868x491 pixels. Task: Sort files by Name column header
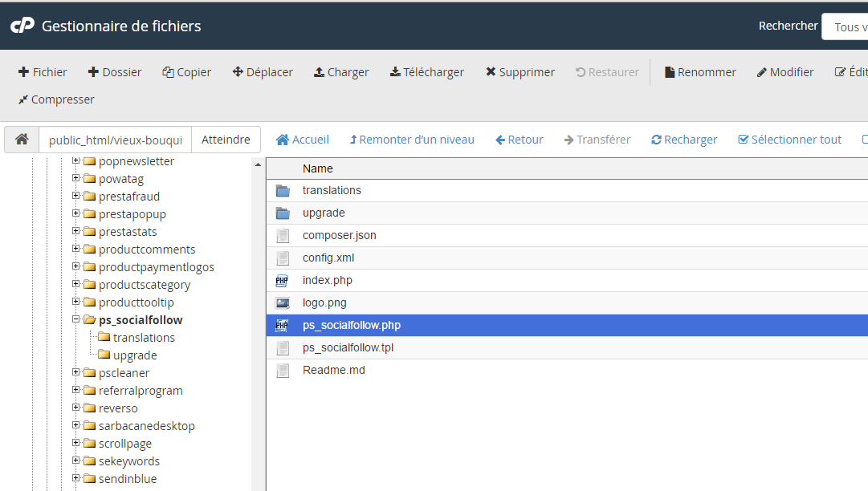tap(318, 168)
